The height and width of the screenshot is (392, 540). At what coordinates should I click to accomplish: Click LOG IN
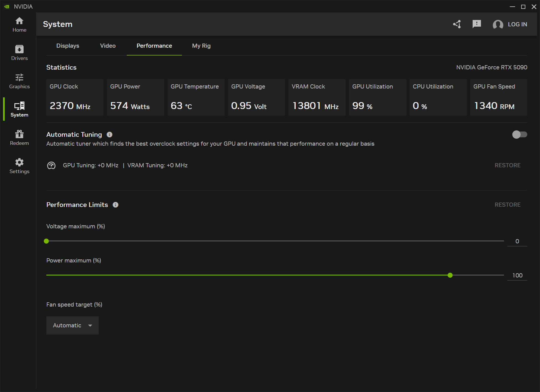pyautogui.click(x=517, y=24)
